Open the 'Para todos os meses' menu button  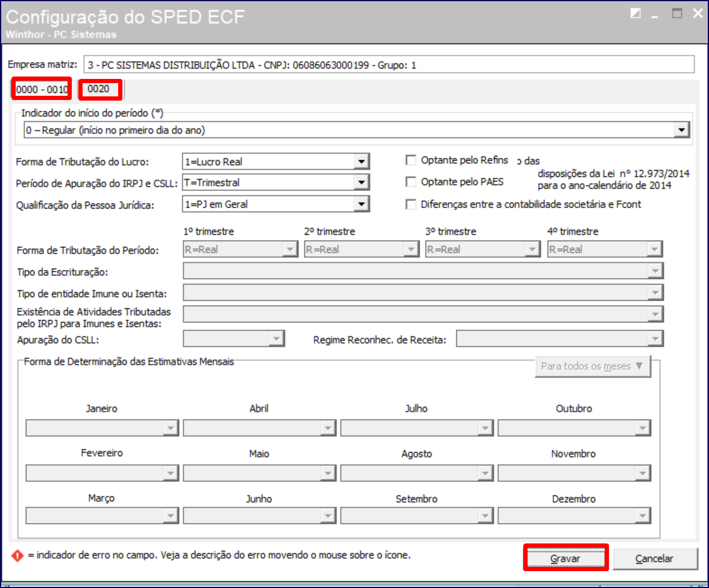coord(592,366)
